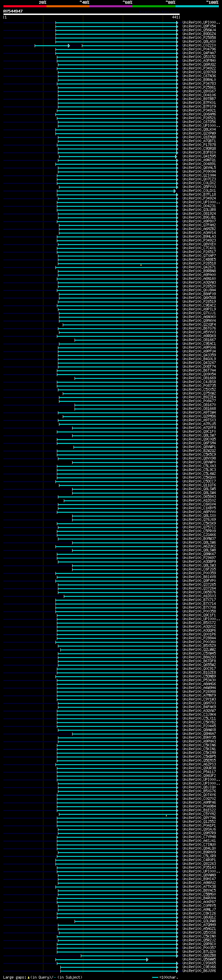The image size is (222, 980).
Task: Select hit UniRef100_C9E066
Action: (x=199, y=967)
